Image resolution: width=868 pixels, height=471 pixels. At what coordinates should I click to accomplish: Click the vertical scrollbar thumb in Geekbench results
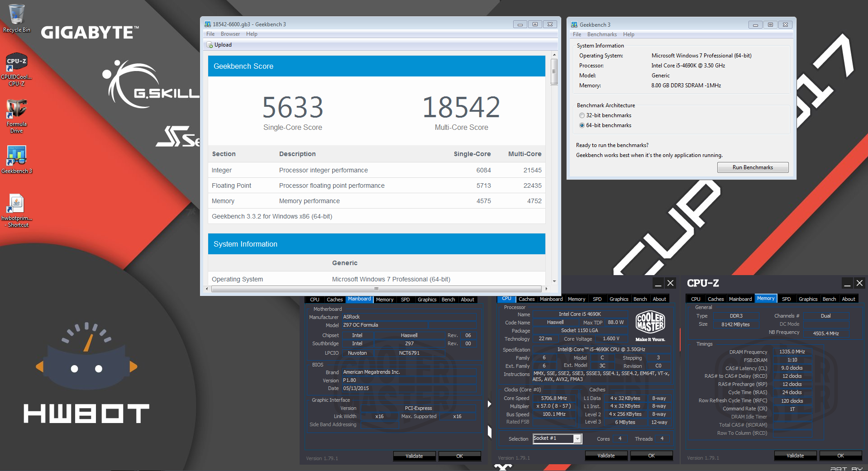coord(554,71)
